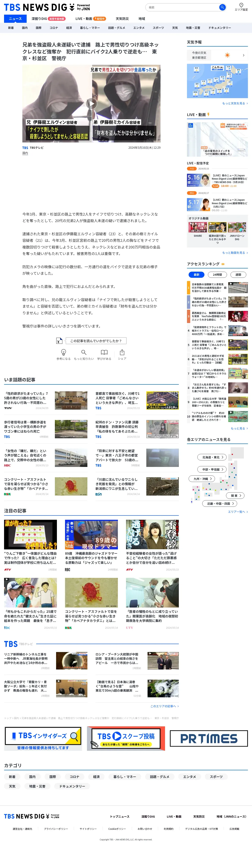The height and width of the screenshot is (868, 252).
Task: Open 関東 area button
Action: [x=235, y=495]
